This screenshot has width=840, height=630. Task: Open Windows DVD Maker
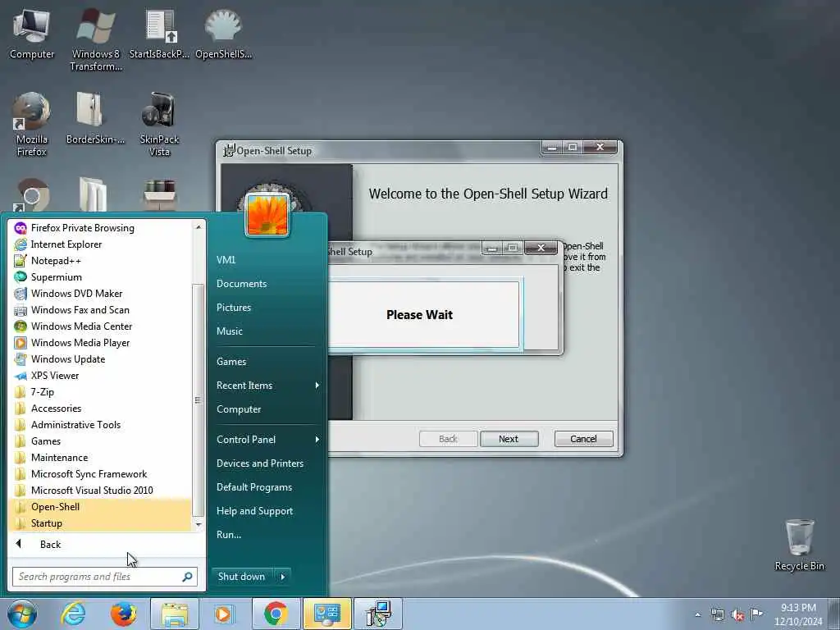(100, 294)
